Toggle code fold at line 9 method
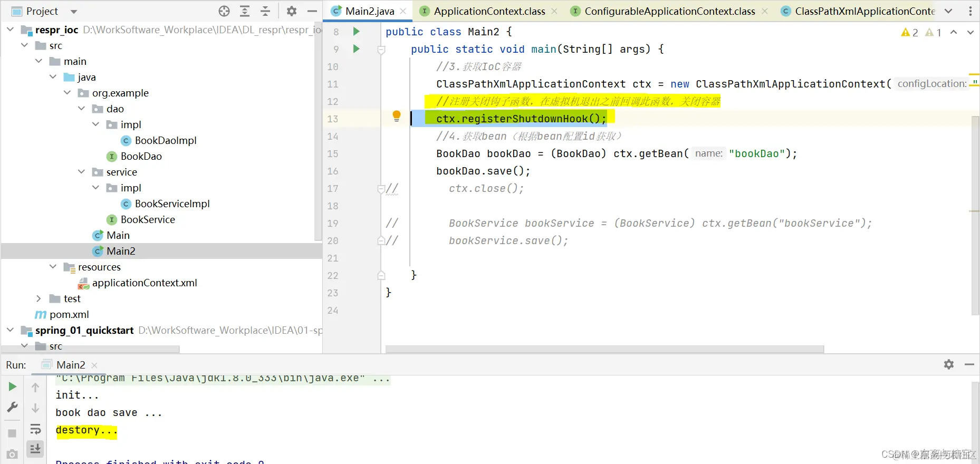Viewport: 980px width, 464px height. click(381, 50)
